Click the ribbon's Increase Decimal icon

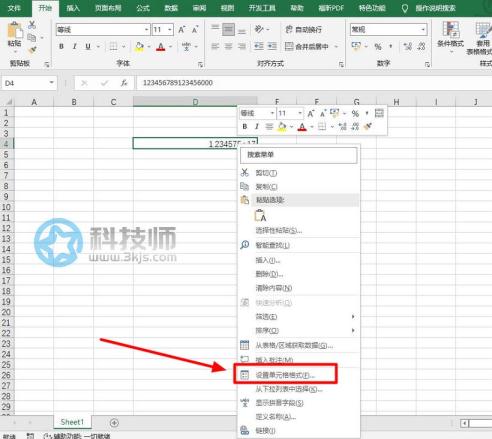[x=407, y=46]
